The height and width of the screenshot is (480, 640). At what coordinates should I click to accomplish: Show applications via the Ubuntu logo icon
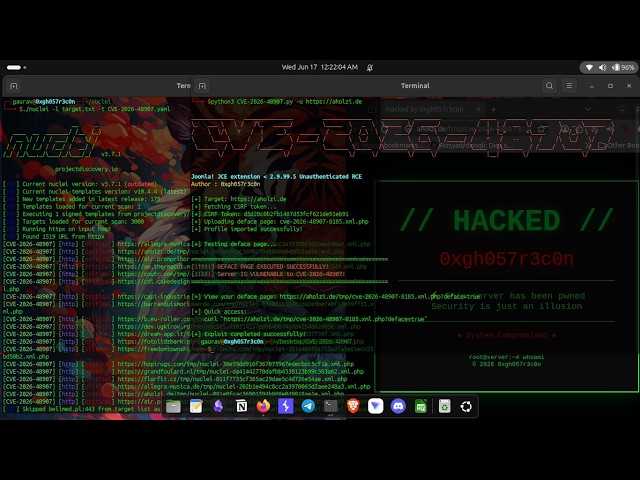tap(466, 406)
